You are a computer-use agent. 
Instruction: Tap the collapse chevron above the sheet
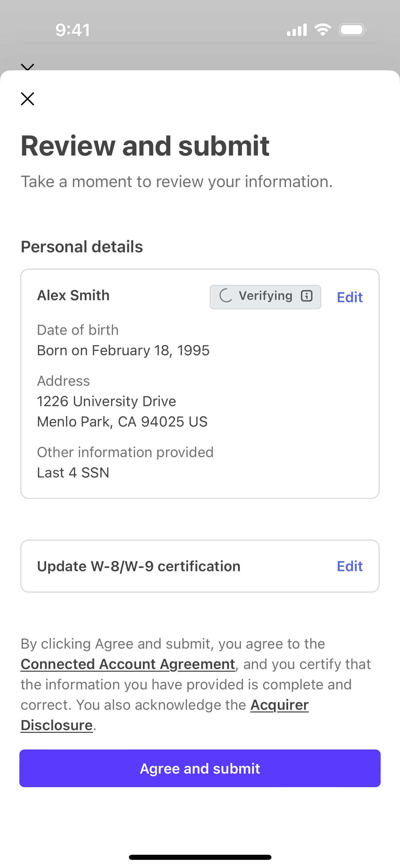(x=27, y=67)
